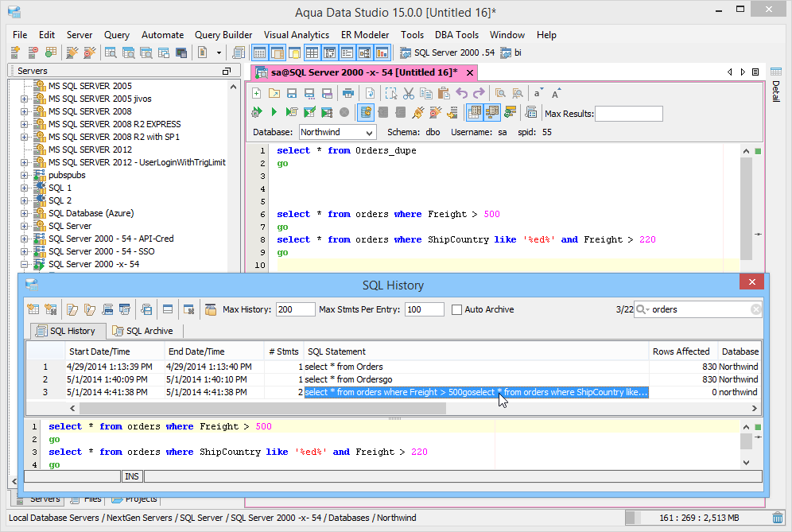Click the Register Server icon in main toolbar
The image size is (792, 532).
coord(15,52)
